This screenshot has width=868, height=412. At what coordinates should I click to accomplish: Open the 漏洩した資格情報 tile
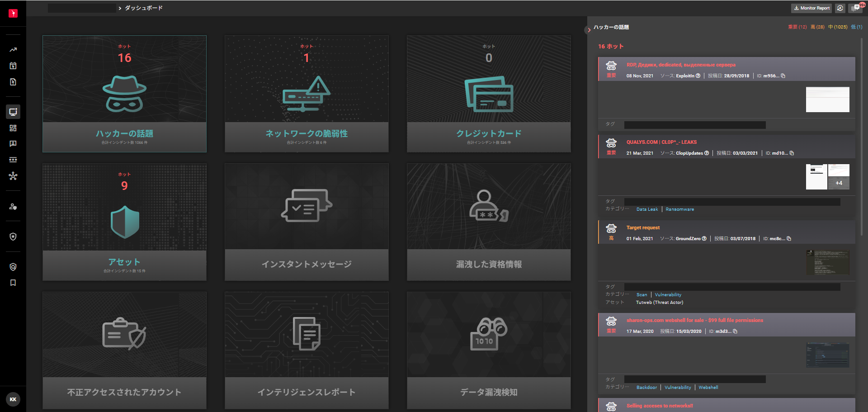point(489,222)
